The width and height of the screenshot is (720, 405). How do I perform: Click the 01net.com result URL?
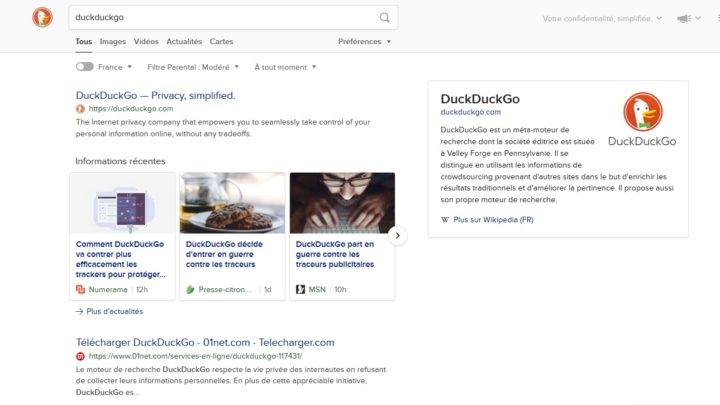[195, 356]
